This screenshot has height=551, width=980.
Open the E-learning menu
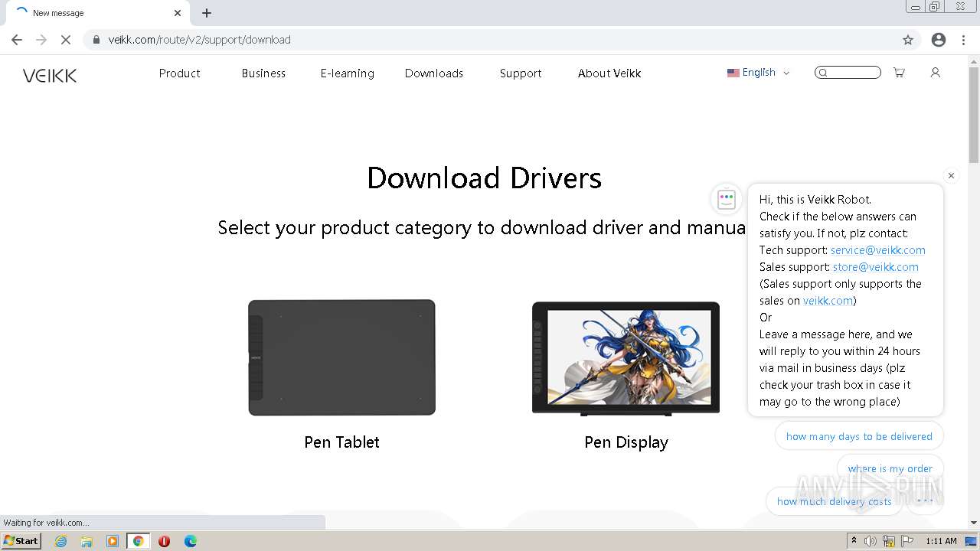click(x=347, y=73)
